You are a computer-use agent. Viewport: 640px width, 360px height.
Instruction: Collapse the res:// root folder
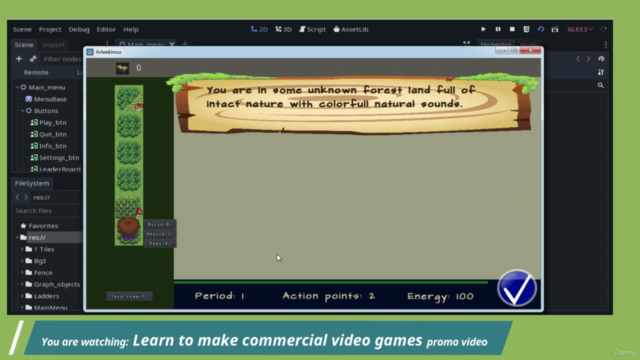tap(17, 238)
